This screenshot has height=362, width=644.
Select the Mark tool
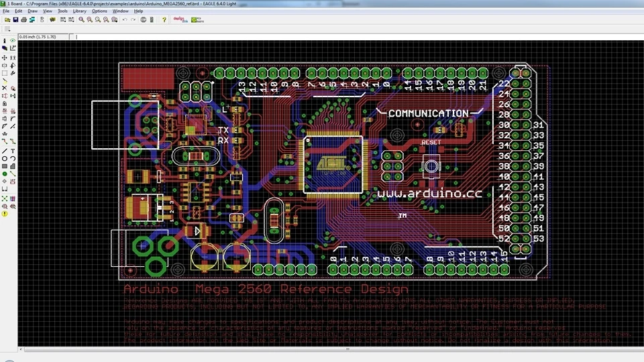[13, 48]
